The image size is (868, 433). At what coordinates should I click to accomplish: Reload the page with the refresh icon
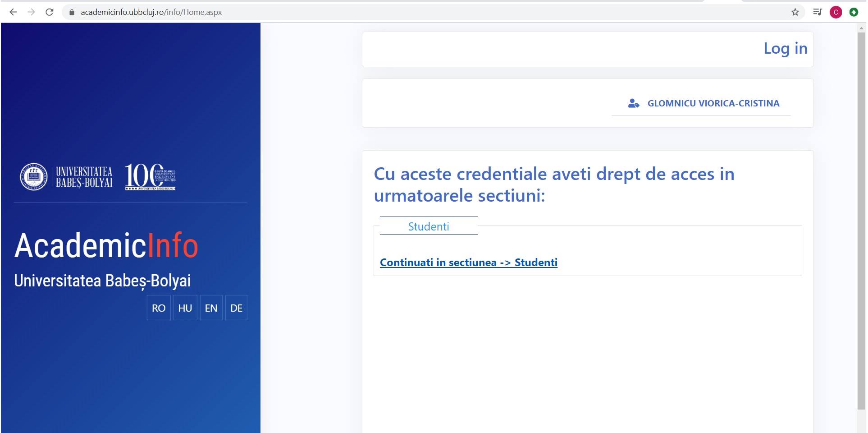50,12
